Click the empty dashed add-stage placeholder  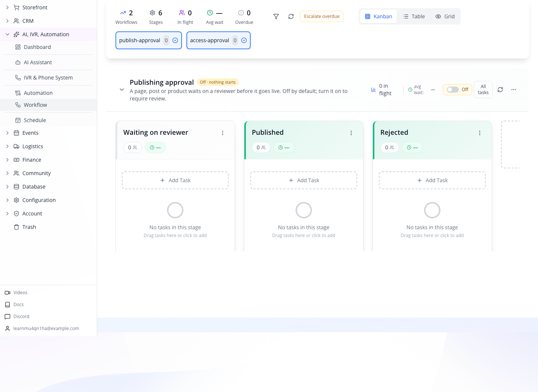[510, 144]
